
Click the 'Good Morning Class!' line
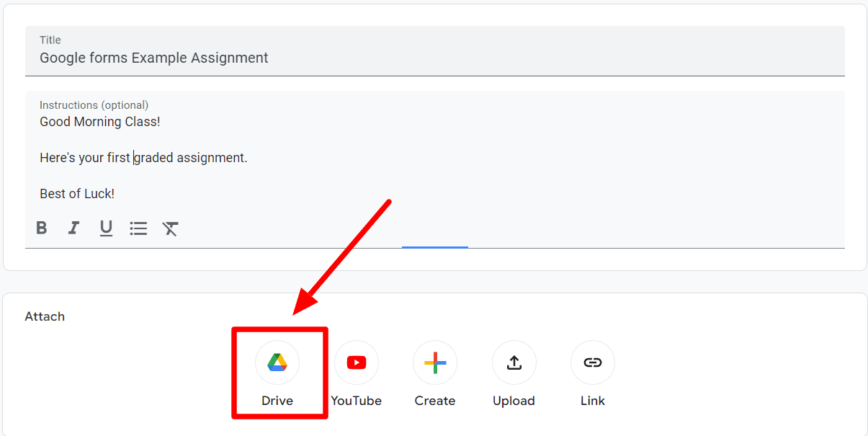tap(100, 122)
